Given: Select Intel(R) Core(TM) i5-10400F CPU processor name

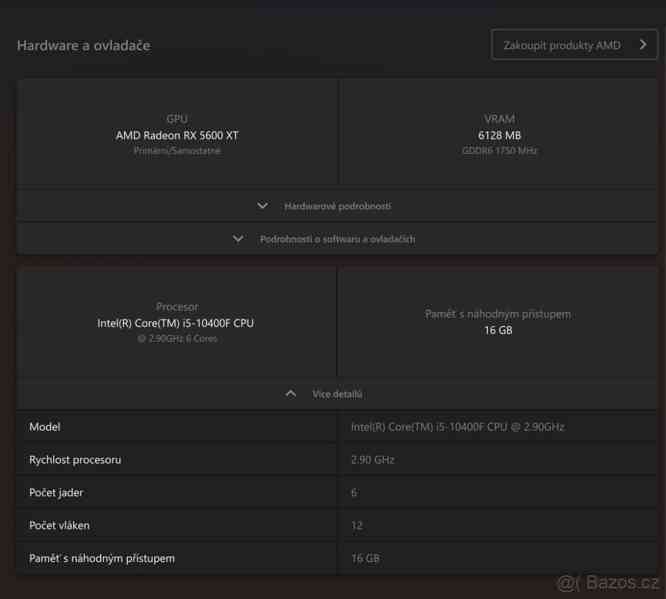Looking at the screenshot, I should (x=175, y=323).
